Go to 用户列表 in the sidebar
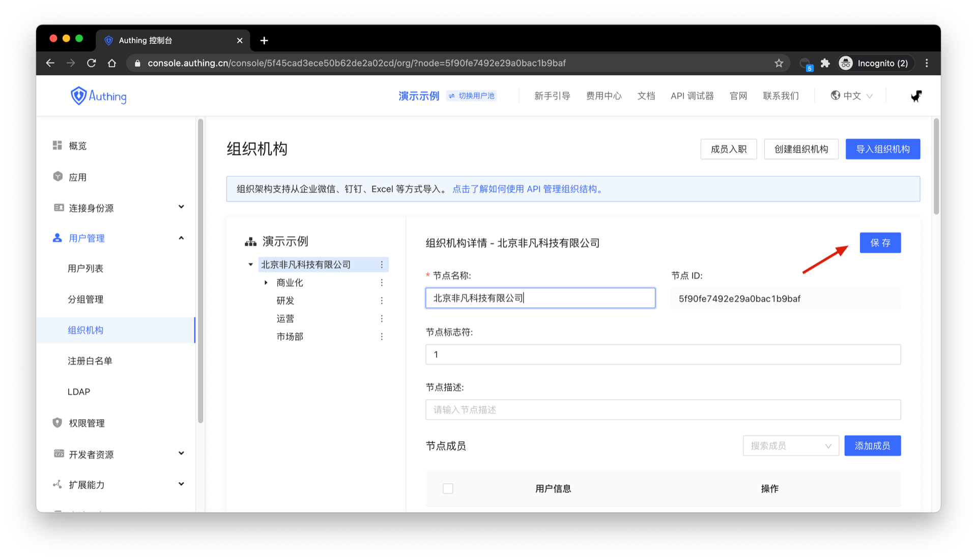This screenshot has height=560, width=977. 85,268
